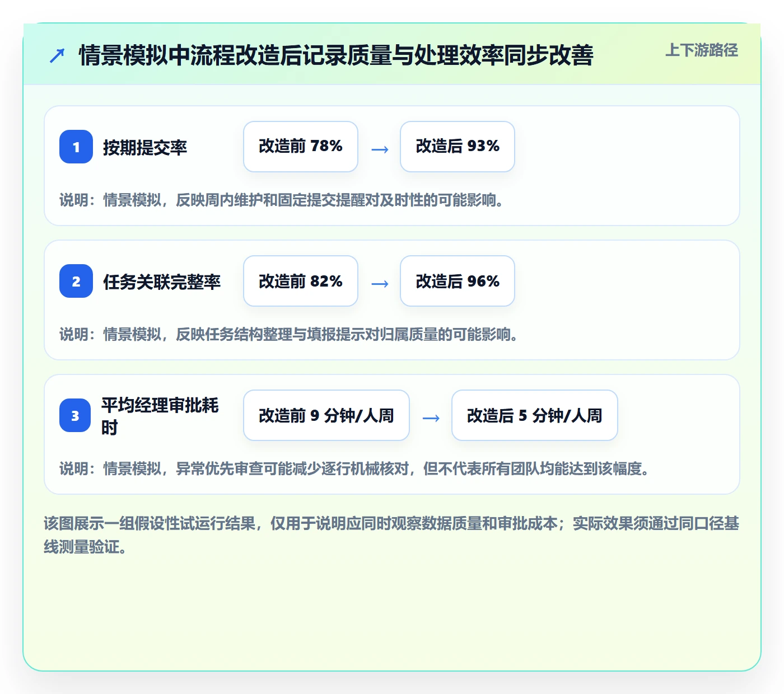Click the note about 周内维护和固定提交提醒

pos(282,200)
